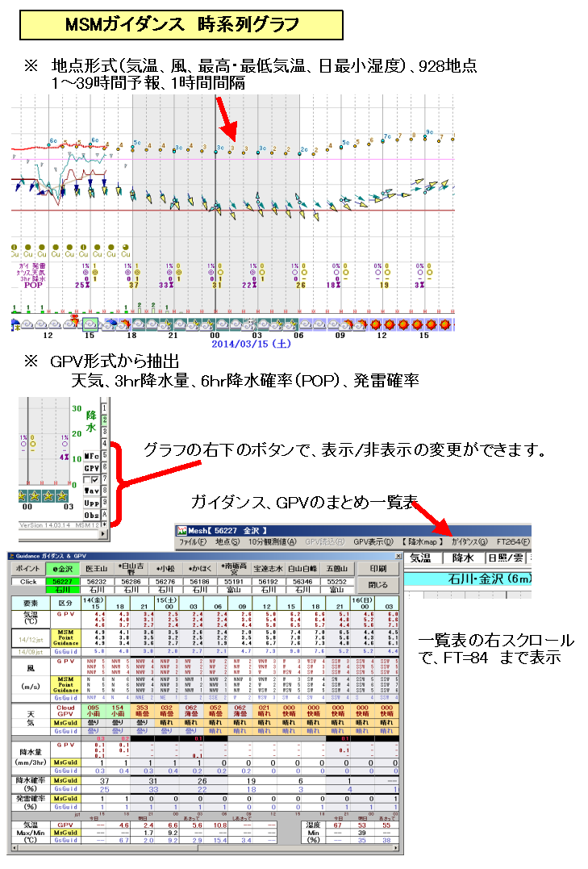Open the ファイル(F) menu
588x869 pixels.
(192, 542)
